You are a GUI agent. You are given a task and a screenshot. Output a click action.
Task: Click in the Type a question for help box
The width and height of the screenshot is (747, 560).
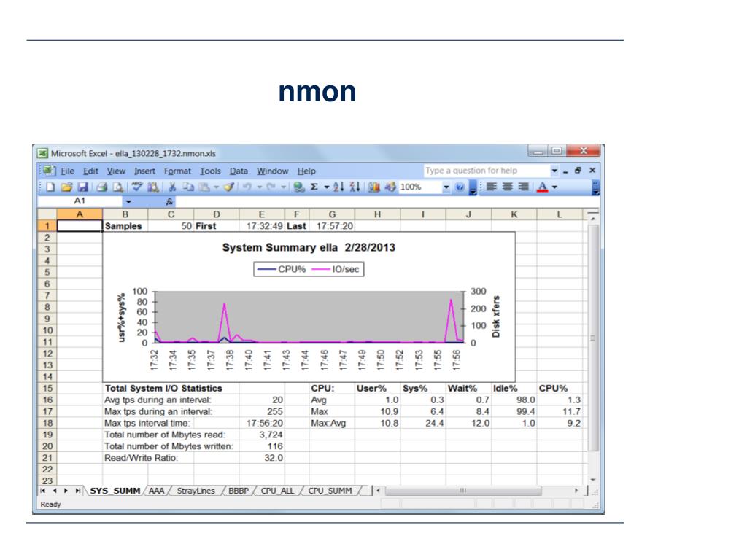(x=486, y=171)
